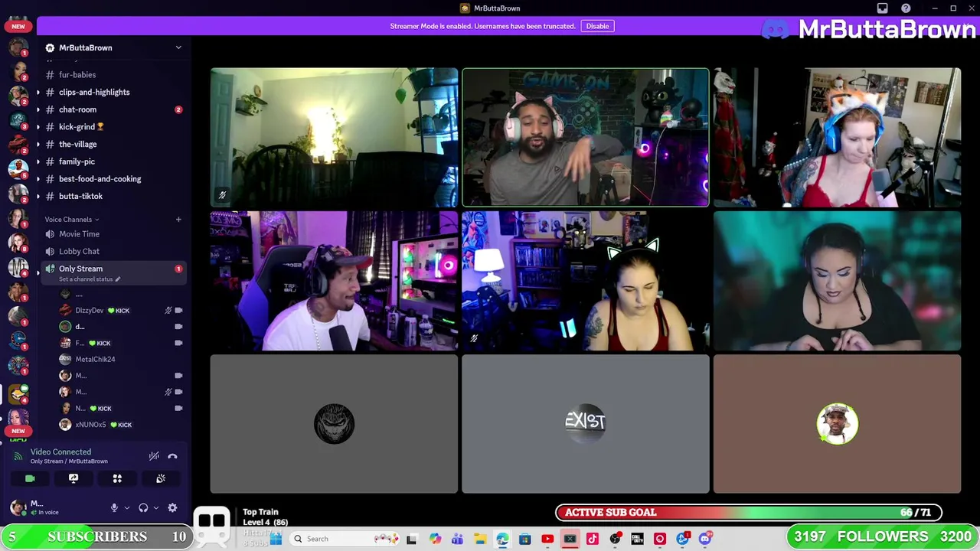This screenshot has height=551, width=980.
Task: Open Discord taskbar icon
Action: (705, 539)
